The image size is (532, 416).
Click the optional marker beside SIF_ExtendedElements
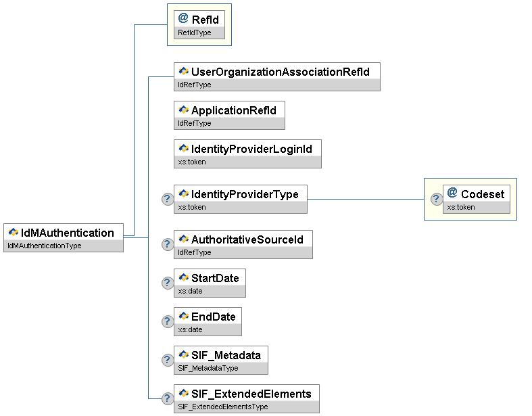(x=167, y=398)
